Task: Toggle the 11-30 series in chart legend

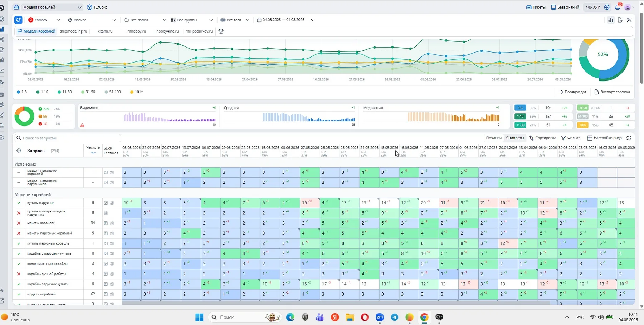Action: [65, 92]
